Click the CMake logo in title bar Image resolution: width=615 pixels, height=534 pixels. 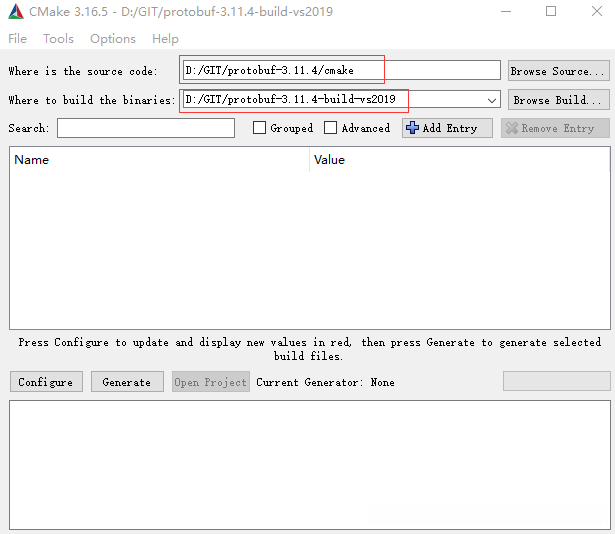16,11
